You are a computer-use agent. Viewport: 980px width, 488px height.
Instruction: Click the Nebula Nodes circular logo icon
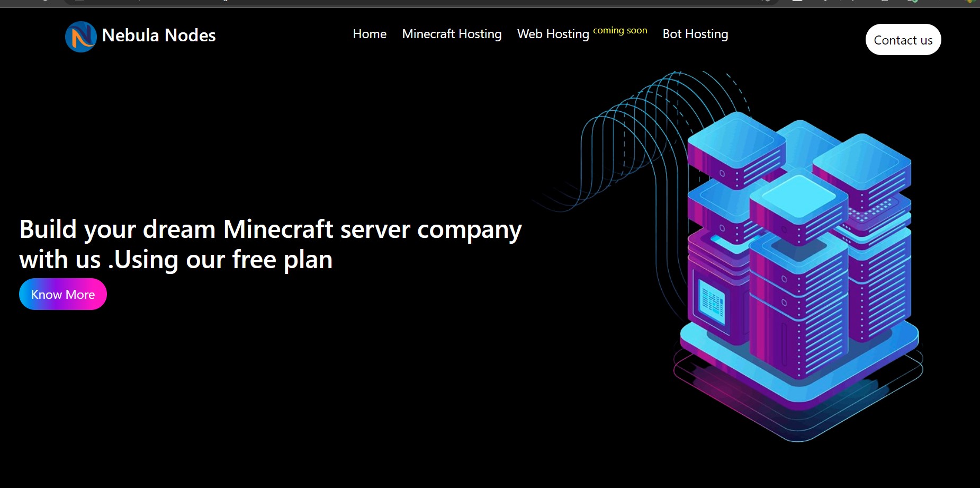80,37
